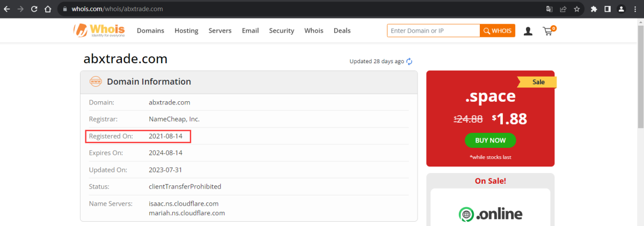Bookmark this page with the star icon
This screenshot has height=226, width=644.
(x=577, y=9)
